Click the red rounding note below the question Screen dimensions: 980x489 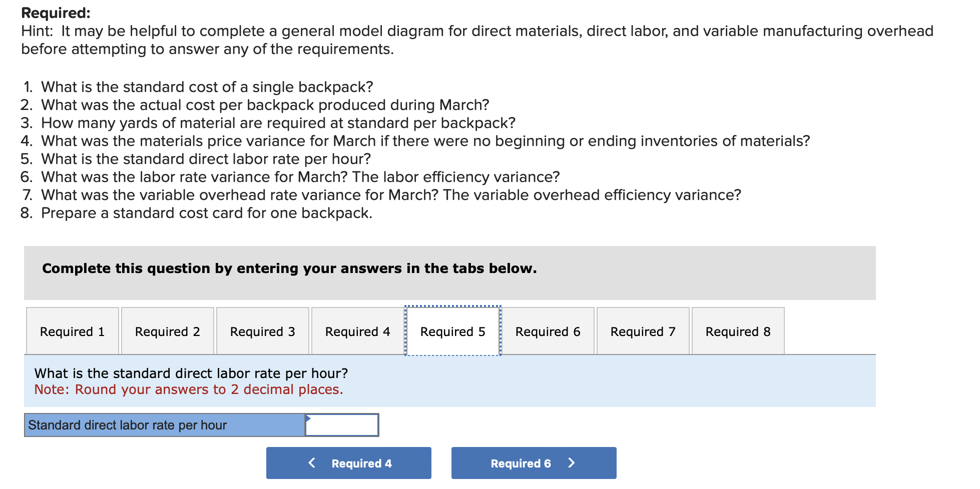click(188, 389)
